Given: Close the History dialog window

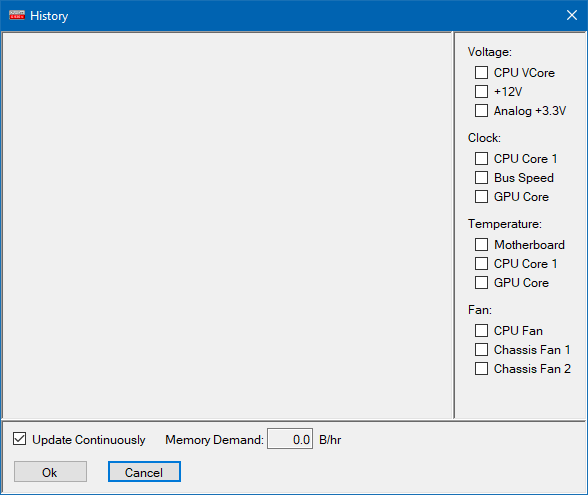Looking at the screenshot, I should coord(572,15).
